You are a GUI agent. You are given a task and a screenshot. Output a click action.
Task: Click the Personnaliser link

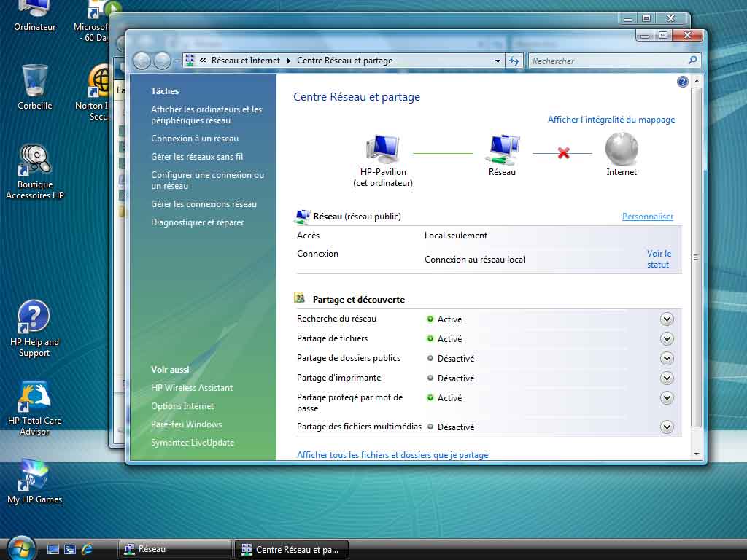(x=647, y=217)
